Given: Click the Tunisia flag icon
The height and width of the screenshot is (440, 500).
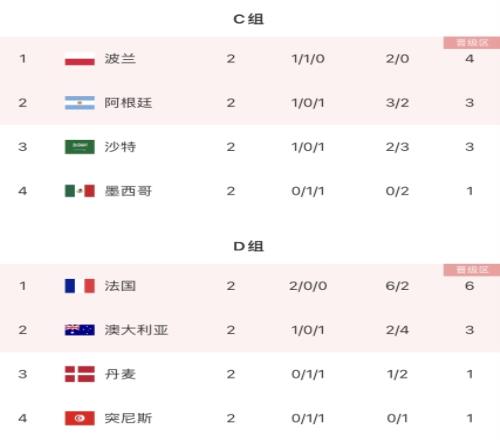Looking at the screenshot, I should click(x=80, y=418).
